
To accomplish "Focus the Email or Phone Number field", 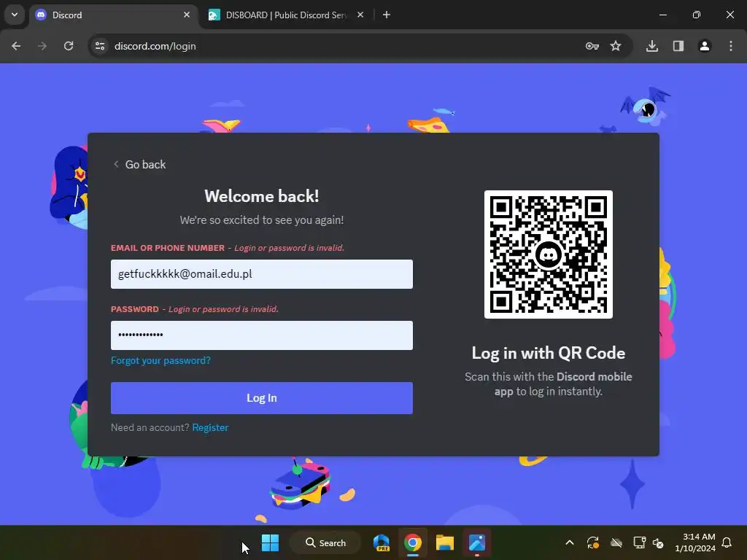I will (x=262, y=274).
